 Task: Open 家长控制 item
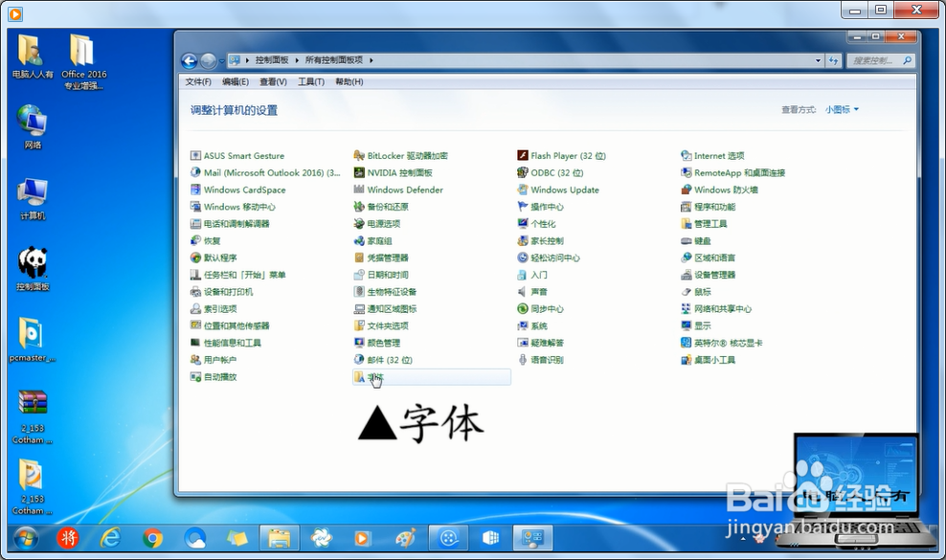(x=541, y=241)
